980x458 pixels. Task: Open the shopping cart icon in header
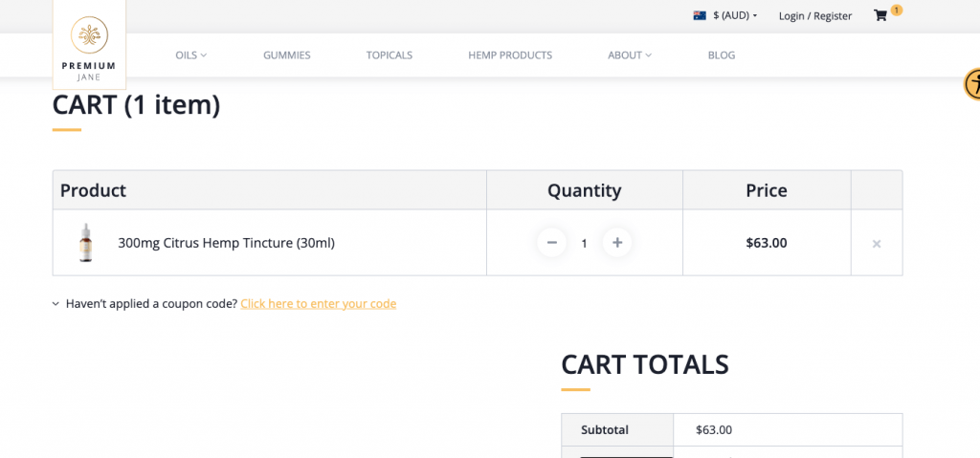[x=880, y=16]
